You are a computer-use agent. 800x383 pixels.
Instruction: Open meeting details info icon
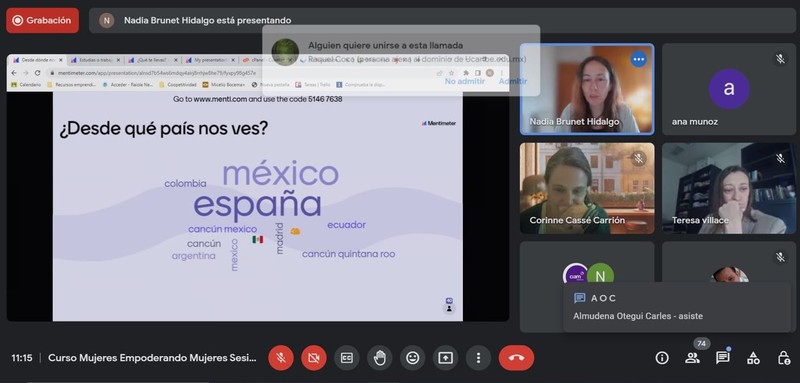[662, 358]
